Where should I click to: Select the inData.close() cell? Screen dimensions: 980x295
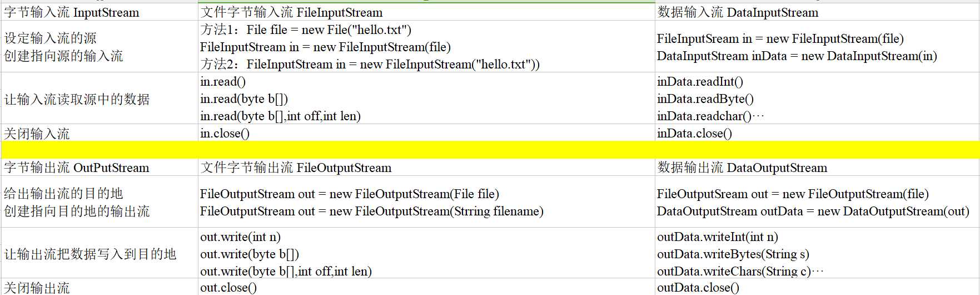(x=817, y=133)
